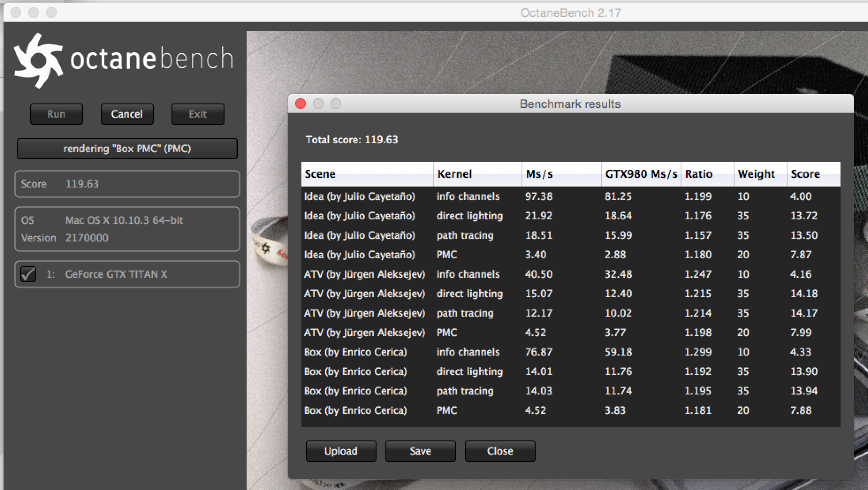Sort by the Kernel column header
This screenshot has height=490, width=868.
coord(478,174)
